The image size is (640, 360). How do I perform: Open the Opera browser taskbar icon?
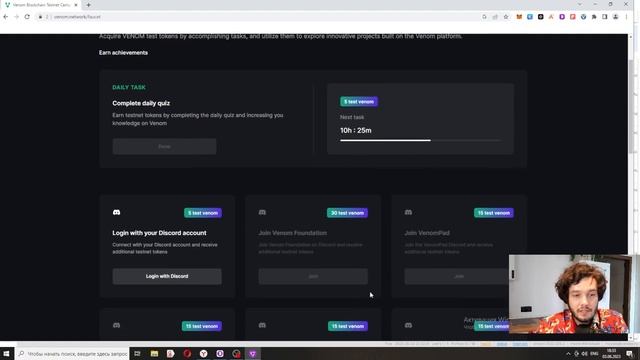[187, 353]
